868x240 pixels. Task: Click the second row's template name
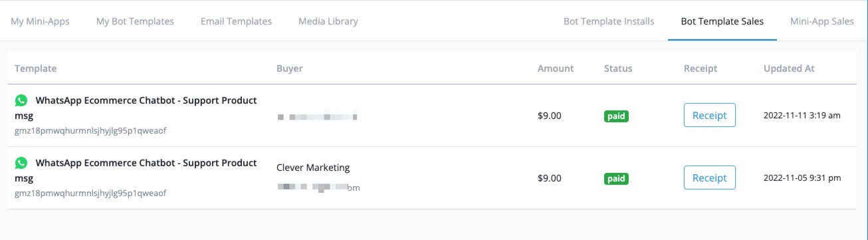coord(136,170)
